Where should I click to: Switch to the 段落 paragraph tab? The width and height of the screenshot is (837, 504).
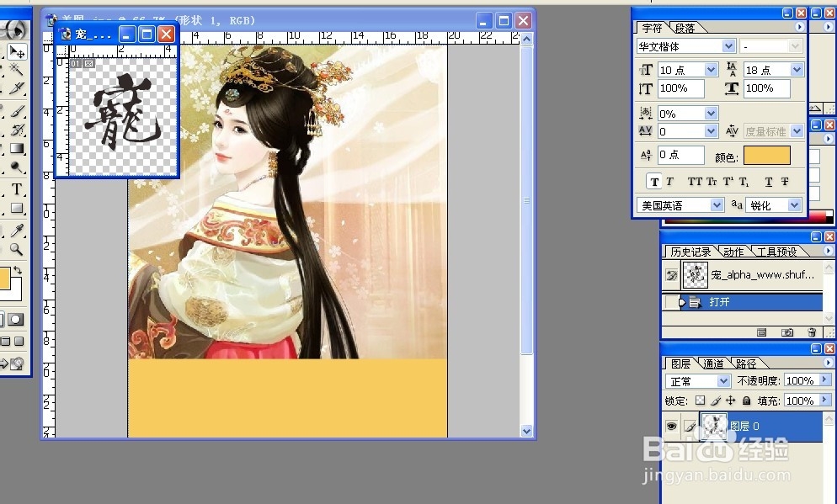click(685, 28)
